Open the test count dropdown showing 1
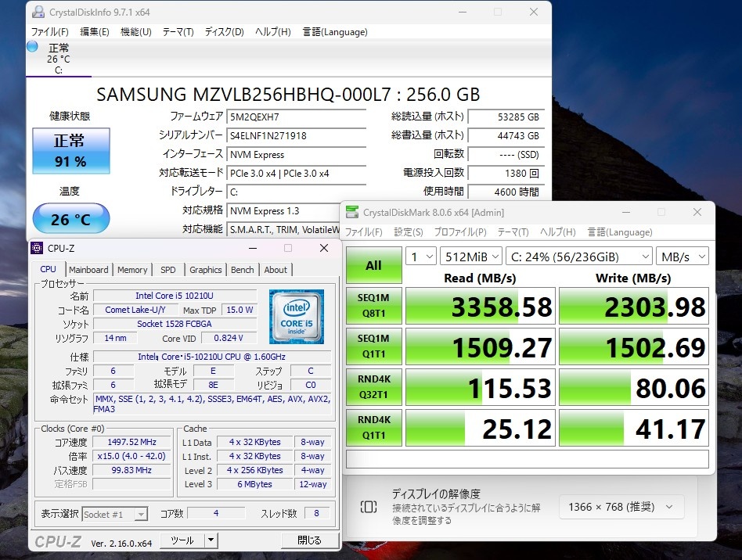 pyautogui.click(x=420, y=257)
